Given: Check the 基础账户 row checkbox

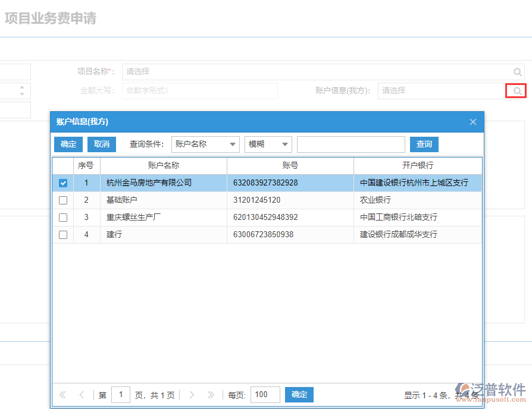Looking at the screenshot, I should pyautogui.click(x=62, y=200).
